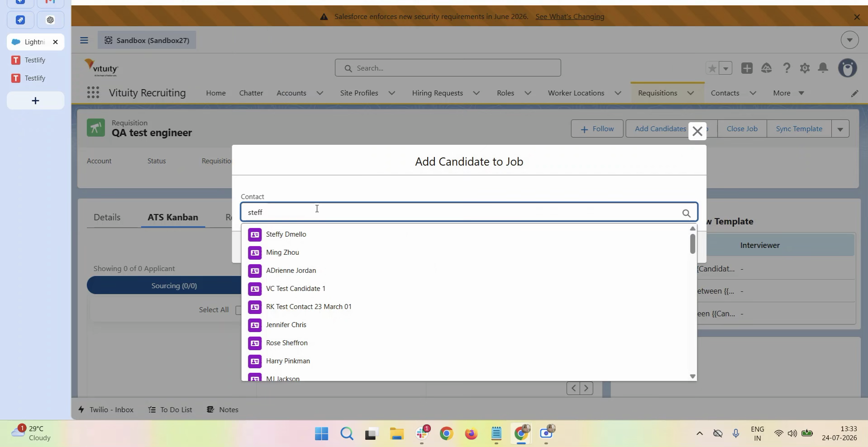
Task: Go to the Home tab
Action: point(216,93)
